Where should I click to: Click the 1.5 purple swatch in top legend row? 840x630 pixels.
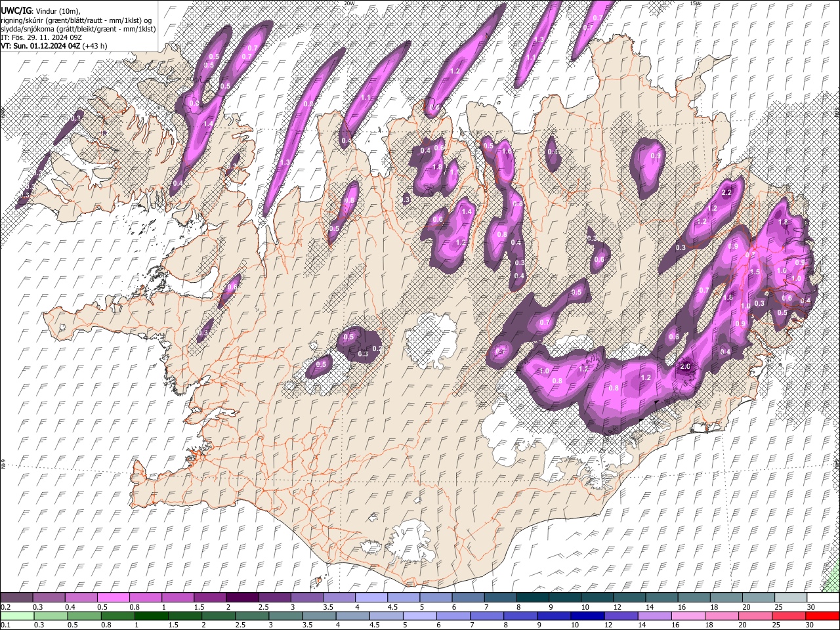[210, 598]
